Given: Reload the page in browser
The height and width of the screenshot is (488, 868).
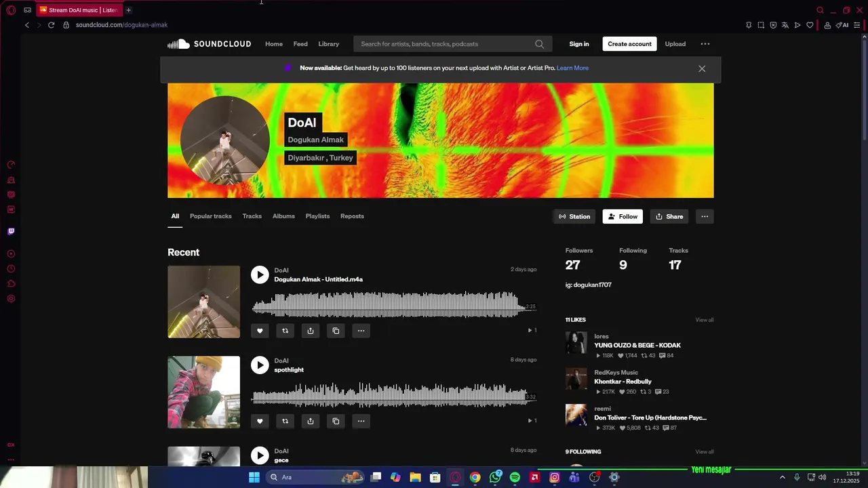Looking at the screenshot, I should [51, 25].
